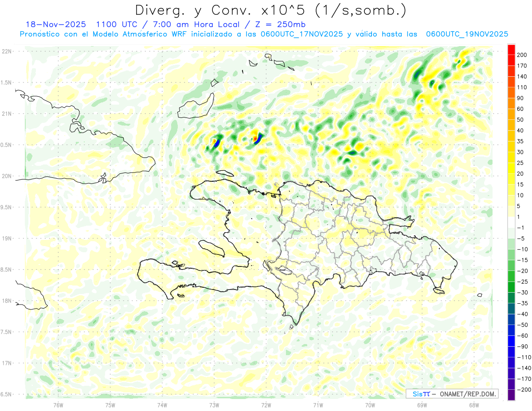Click the '69W' longitude label
This screenshot has width=532, height=411.
(x=422, y=405)
